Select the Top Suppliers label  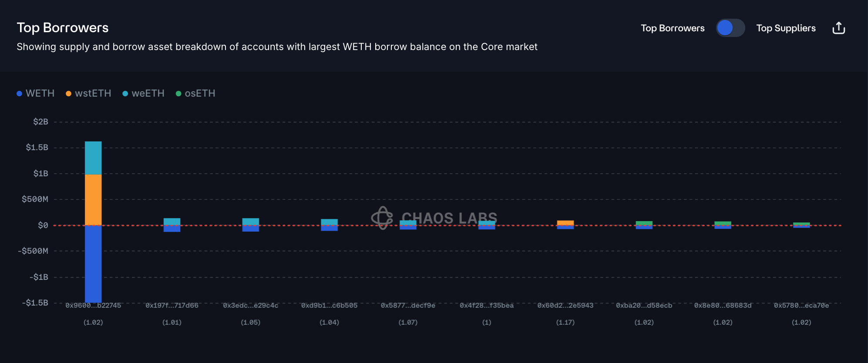click(786, 28)
